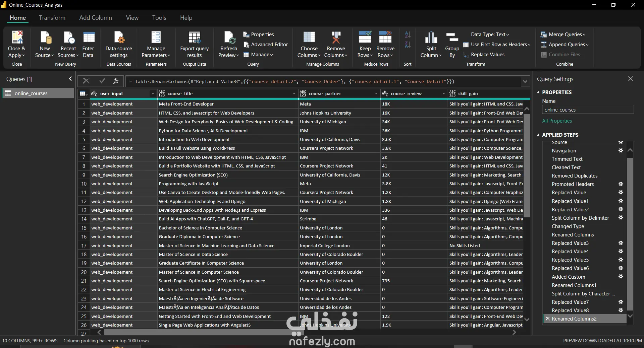Click the fx add step icon
The width and height of the screenshot is (644, 348).
tap(116, 81)
